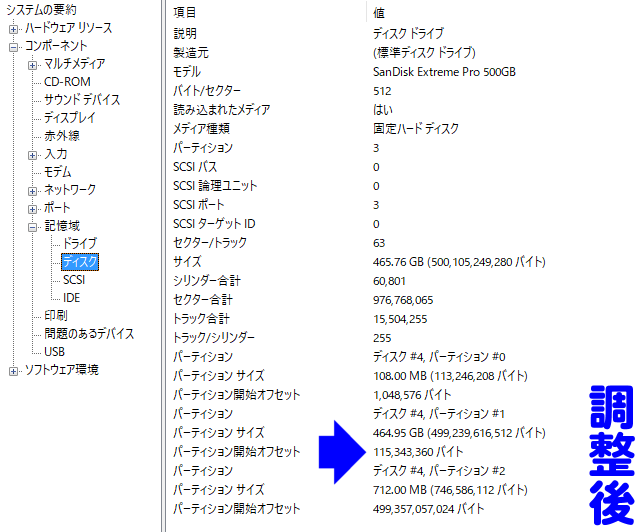Click the 976,768,065 sector total value
Screen dimensions: 643x532
[x=403, y=300]
